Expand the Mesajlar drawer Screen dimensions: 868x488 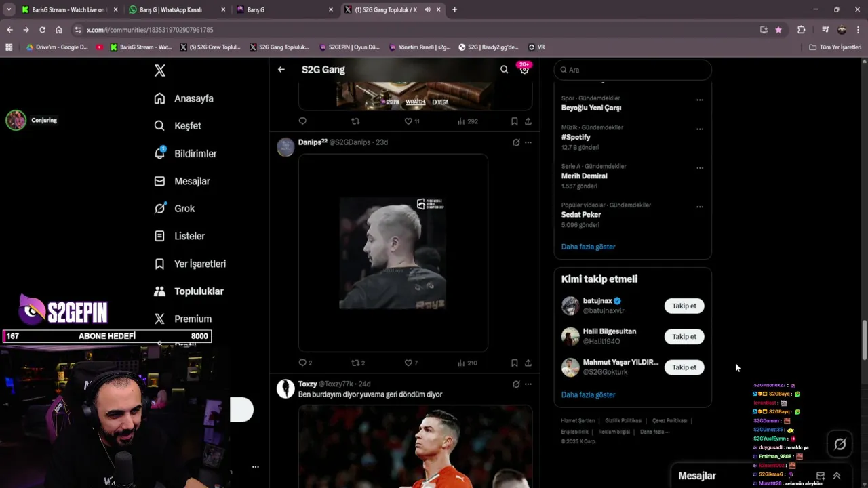837,476
